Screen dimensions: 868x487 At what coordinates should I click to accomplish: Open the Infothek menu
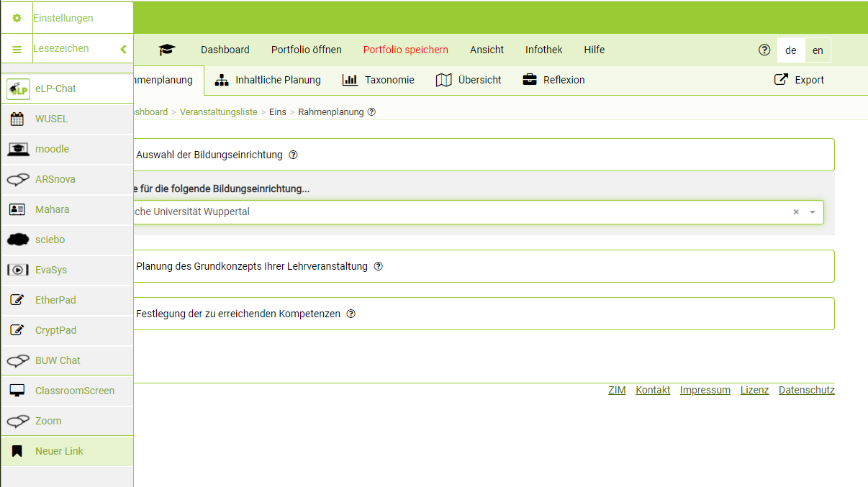tap(544, 50)
